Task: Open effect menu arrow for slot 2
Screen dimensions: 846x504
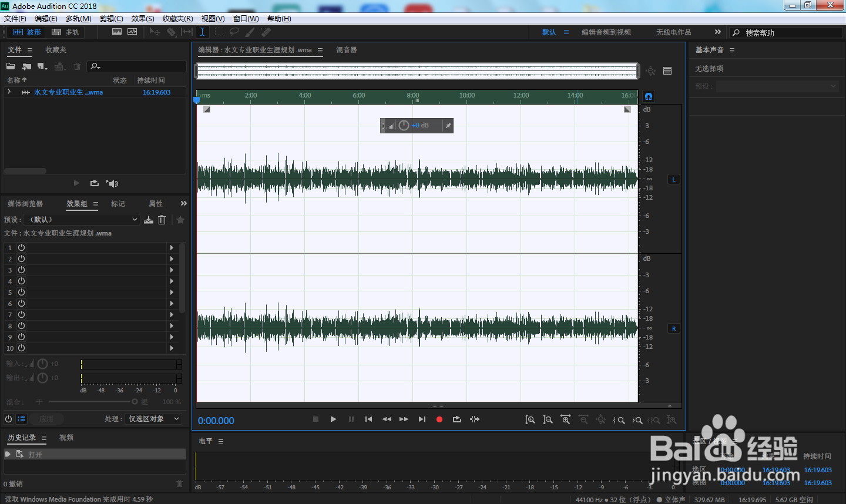Action: 172,259
